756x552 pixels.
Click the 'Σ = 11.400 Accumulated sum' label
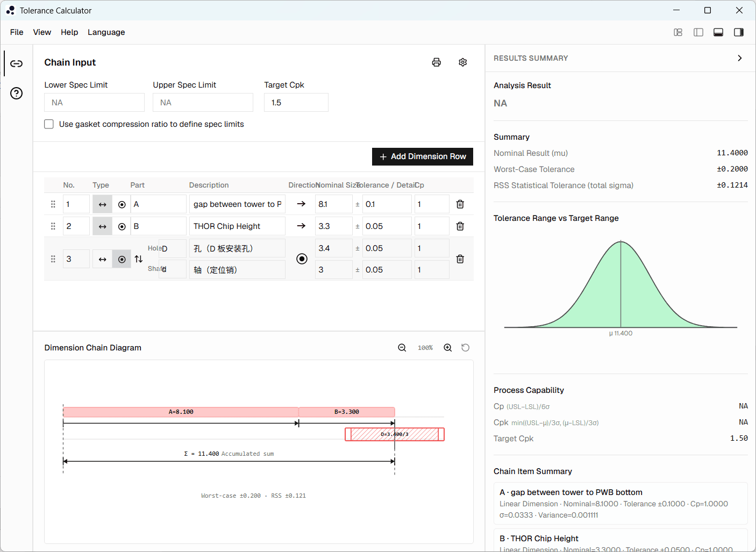pyautogui.click(x=229, y=454)
